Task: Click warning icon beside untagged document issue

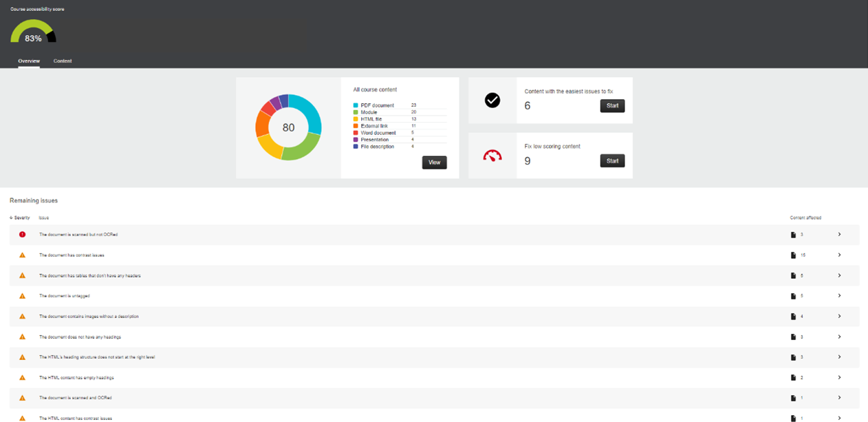Action: (x=22, y=296)
